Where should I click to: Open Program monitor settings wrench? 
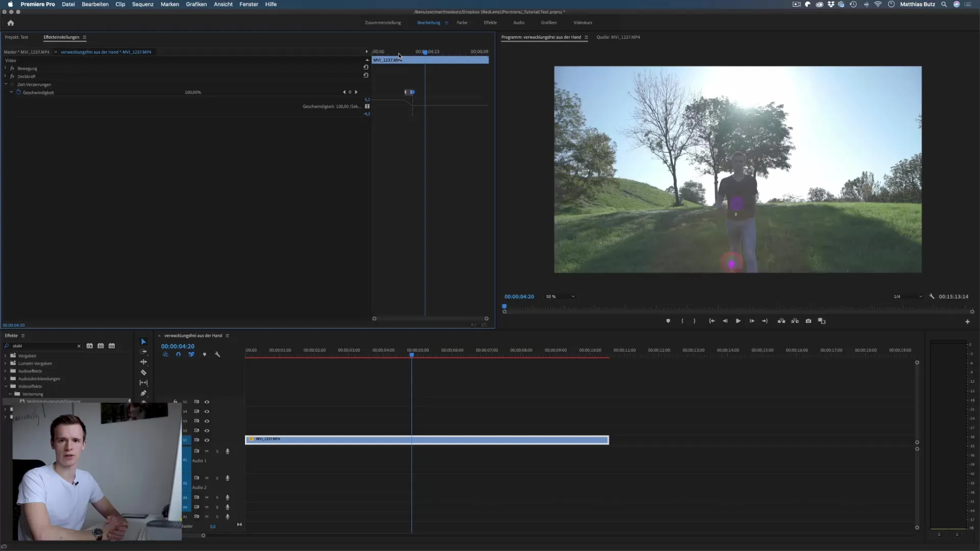pos(932,296)
